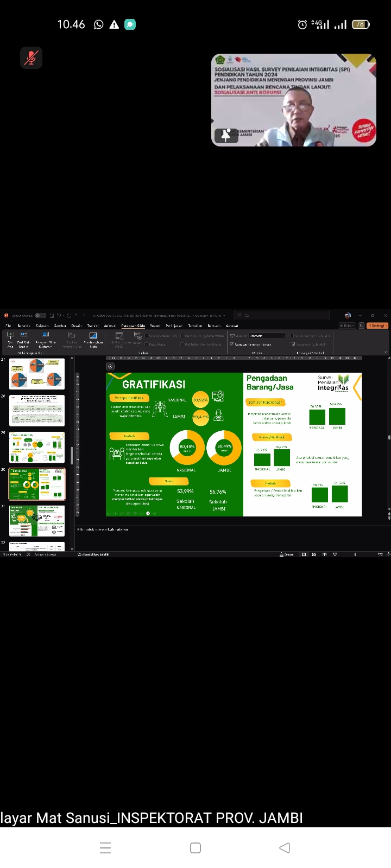The height and width of the screenshot is (868, 391).
Task: Open the Android recent apps menu
Action: 105,848
